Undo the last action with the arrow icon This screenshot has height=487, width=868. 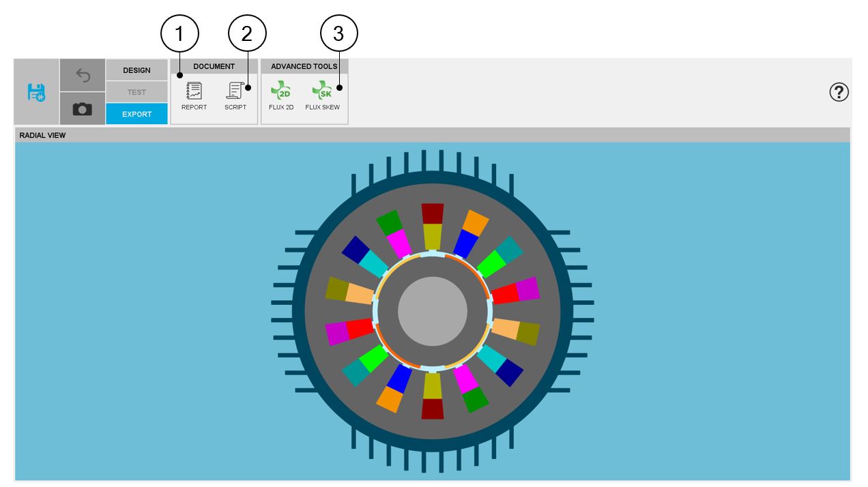[83, 75]
